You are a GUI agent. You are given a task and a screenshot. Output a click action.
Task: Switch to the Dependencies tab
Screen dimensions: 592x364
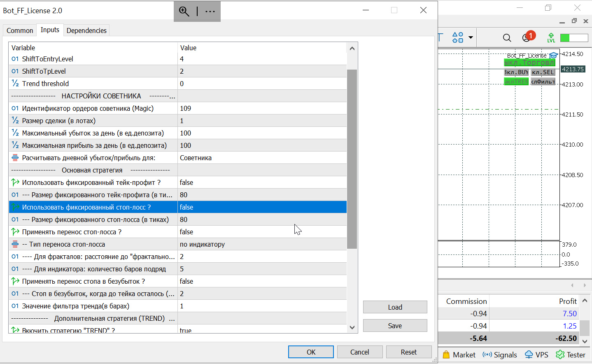pos(86,30)
